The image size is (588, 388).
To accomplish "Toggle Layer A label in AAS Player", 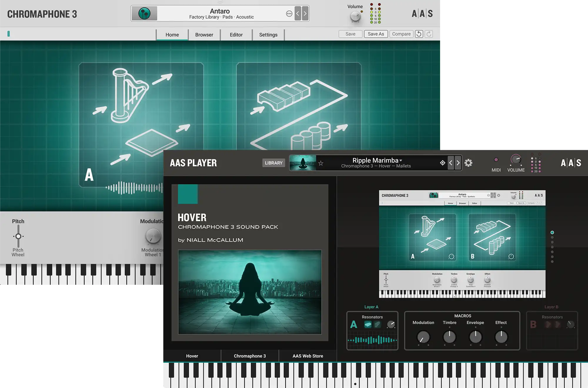I will [371, 307].
